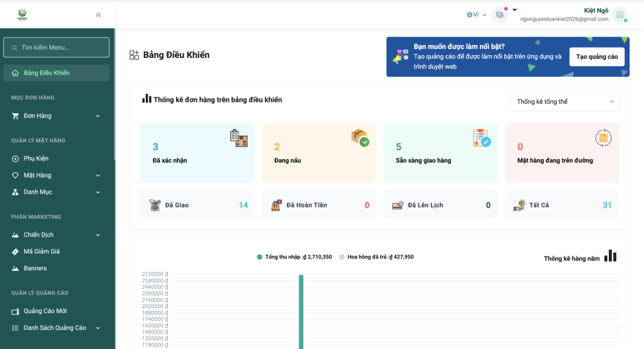Click the tall green income bar in chart
644x349 pixels.
point(301,311)
